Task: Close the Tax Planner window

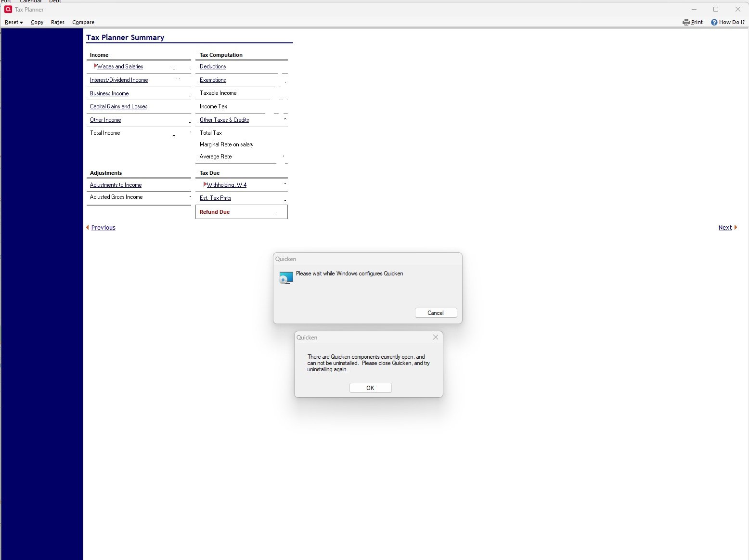Action: point(737,9)
